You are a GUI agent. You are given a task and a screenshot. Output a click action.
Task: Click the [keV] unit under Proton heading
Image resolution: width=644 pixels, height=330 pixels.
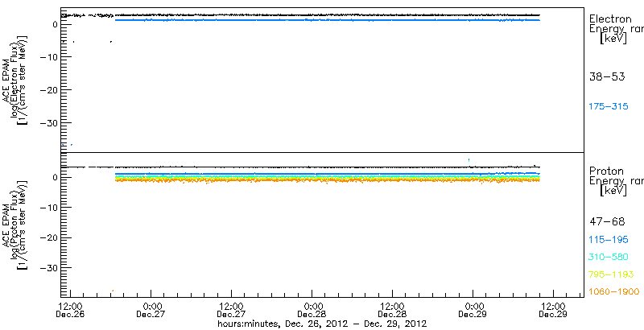pyautogui.click(x=613, y=190)
